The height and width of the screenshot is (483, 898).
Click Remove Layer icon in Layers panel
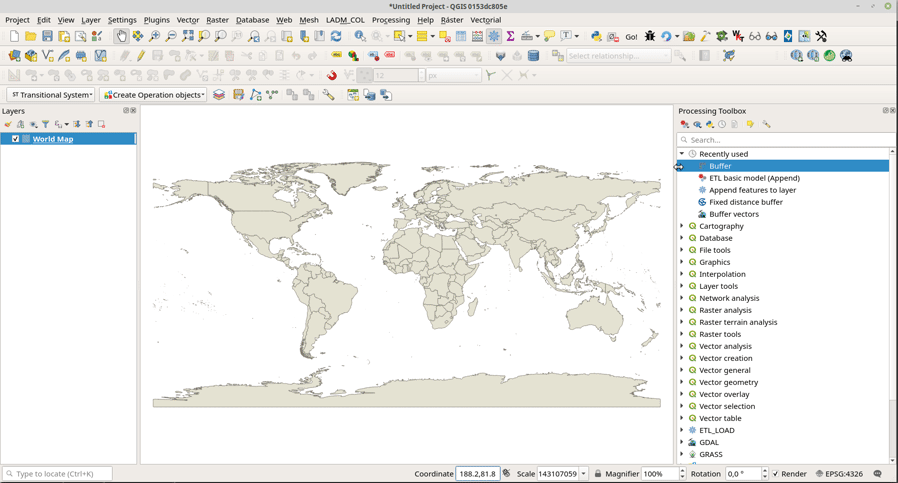101,124
